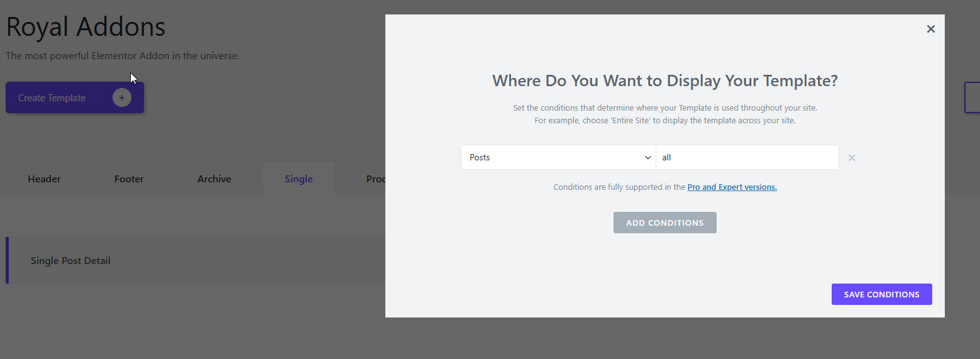Select the Single tab
The width and height of the screenshot is (980, 359).
pos(299,179)
